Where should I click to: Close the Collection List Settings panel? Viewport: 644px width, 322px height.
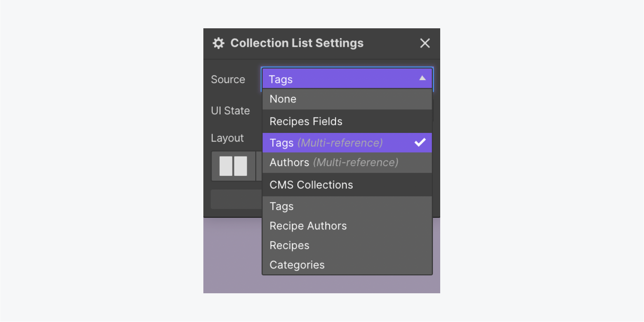[425, 43]
